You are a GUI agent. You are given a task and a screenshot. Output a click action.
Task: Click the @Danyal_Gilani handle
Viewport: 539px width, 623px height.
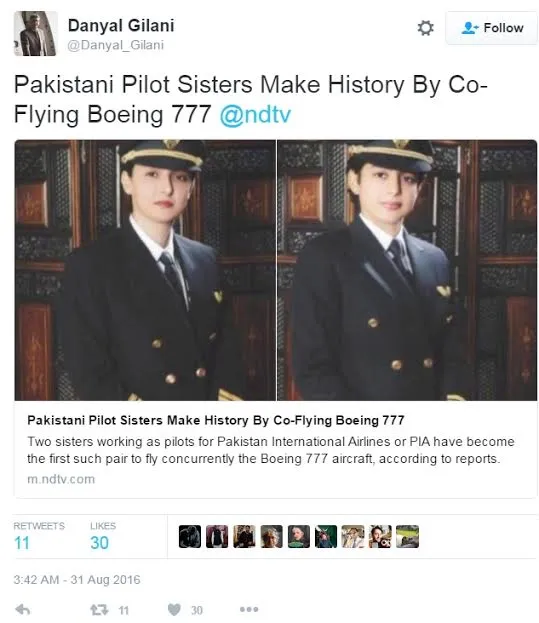click(x=116, y=45)
